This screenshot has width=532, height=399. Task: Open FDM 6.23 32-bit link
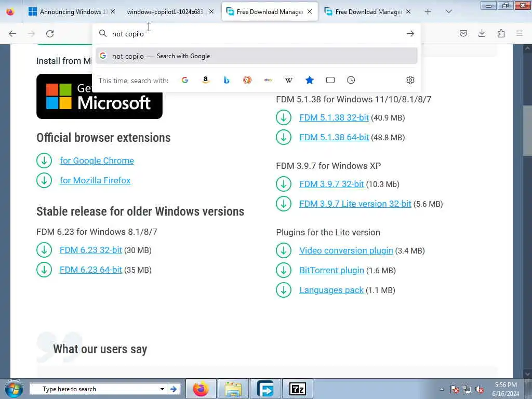point(90,250)
